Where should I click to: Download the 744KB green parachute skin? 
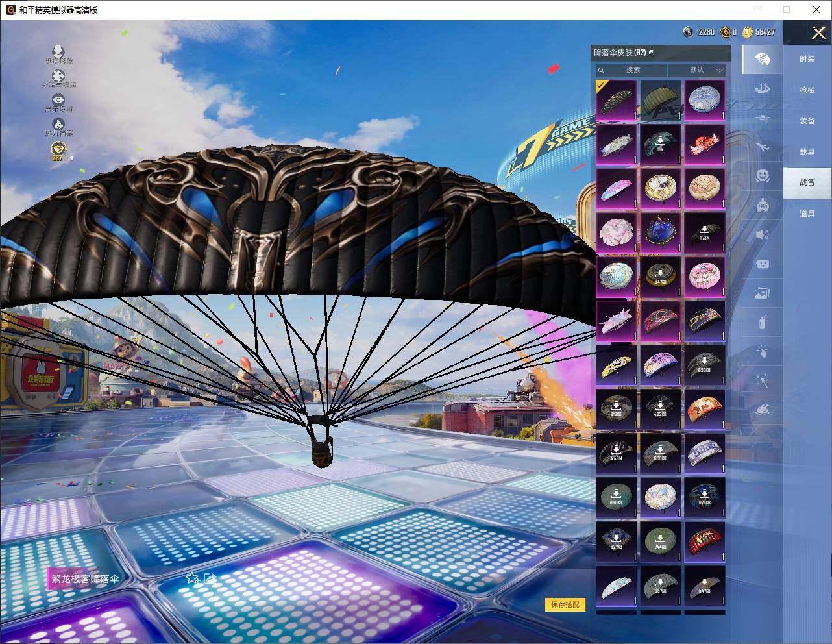[x=661, y=541]
